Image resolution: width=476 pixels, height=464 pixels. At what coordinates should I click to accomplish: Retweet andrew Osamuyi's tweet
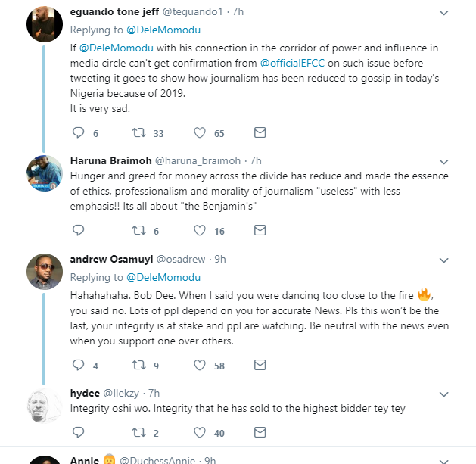(x=138, y=366)
